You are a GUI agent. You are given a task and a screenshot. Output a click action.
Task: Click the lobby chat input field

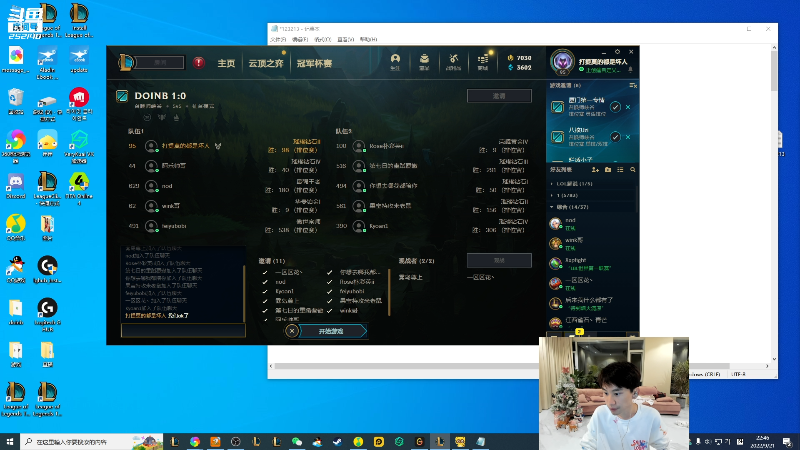[183, 331]
